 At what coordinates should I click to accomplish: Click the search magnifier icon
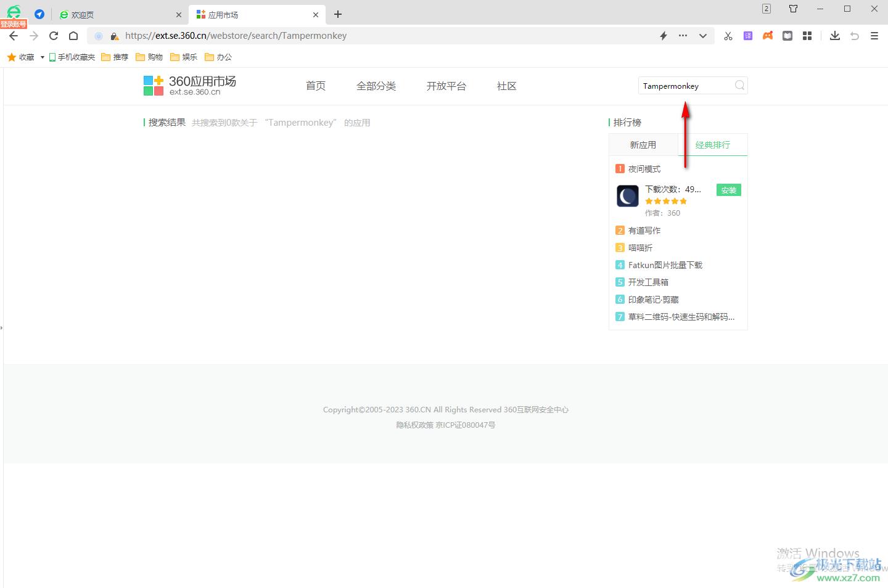pos(740,86)
